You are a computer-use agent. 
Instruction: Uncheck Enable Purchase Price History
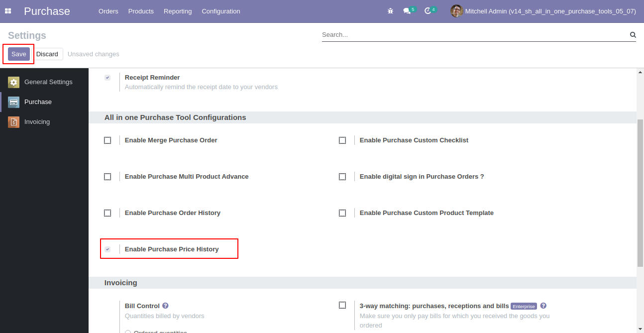coord(107,249)
